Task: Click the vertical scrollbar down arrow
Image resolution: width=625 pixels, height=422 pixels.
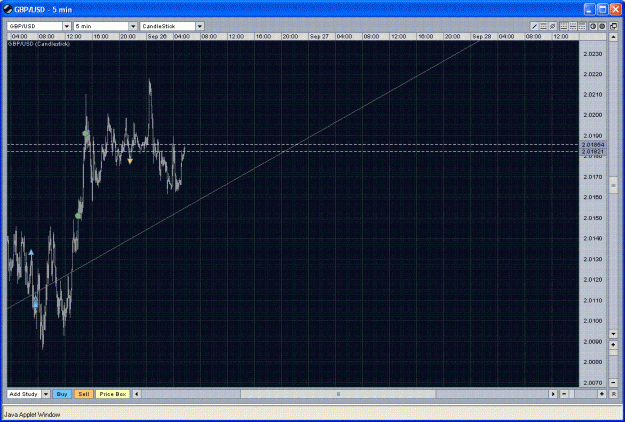Action: click(x=613, y=334)
